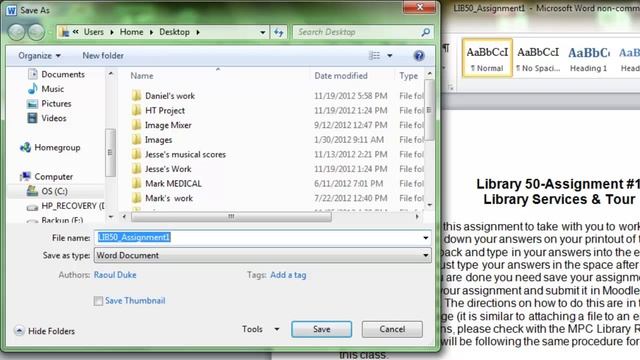Open the Organize dropdown menu
Viewport: 640px width, 360px height.
click(x=39, y=56)
